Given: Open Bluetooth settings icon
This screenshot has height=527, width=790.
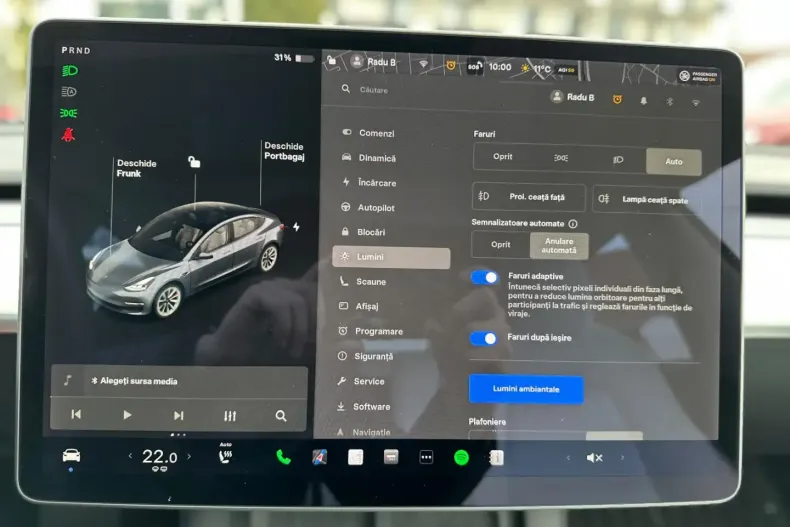Looking at the screenshot, I should click(670, 102).
